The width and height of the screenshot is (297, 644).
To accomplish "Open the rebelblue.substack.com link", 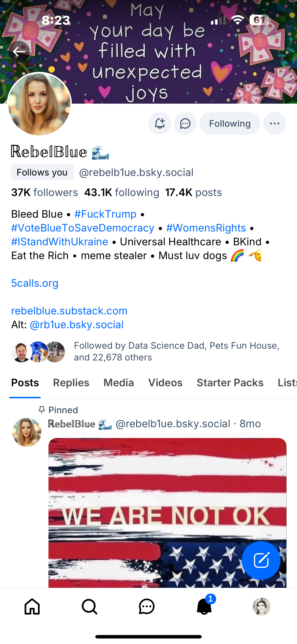I will pos(69,311).
